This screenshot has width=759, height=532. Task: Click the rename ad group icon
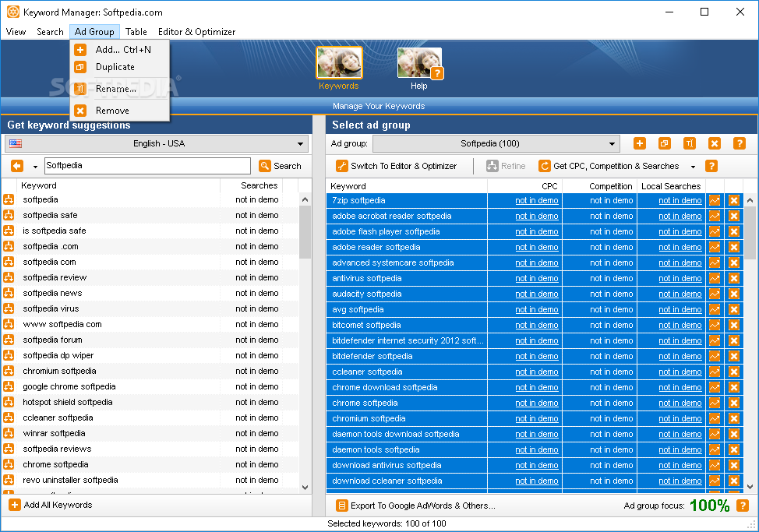click(690, 143)
